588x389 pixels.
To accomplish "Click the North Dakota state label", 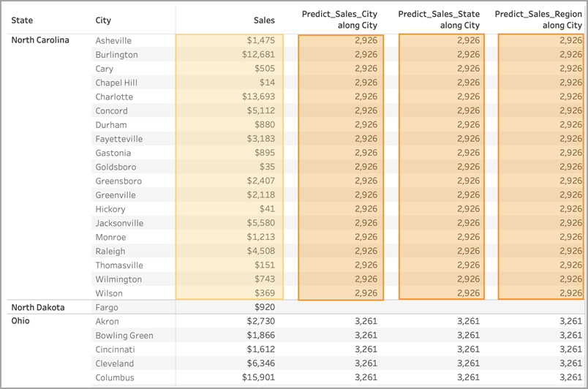I will [x=38, y=307].
